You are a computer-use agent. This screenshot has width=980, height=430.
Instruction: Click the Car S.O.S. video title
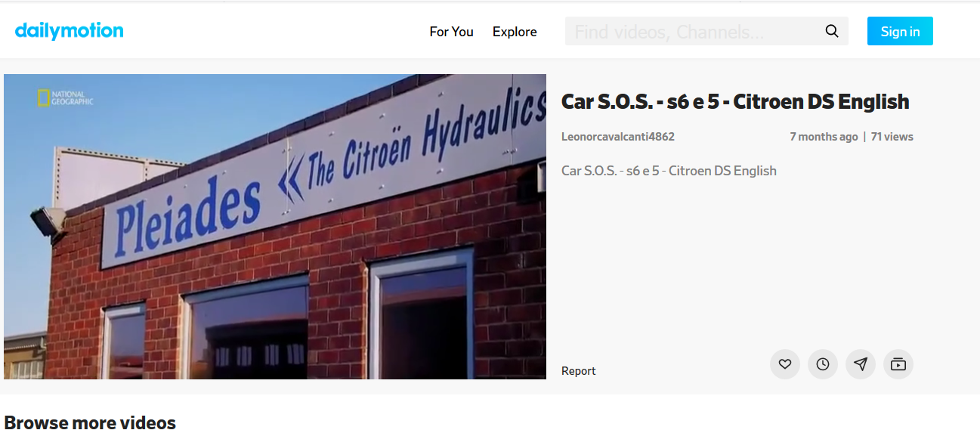pyautogui.click(x=735, y=101)
